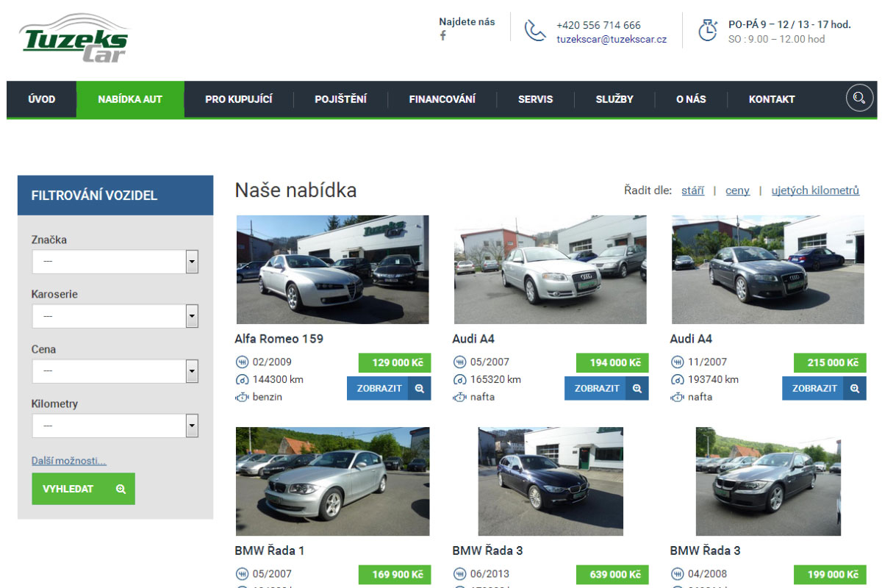Click the phone handset icon in header
This screenshot has width=882, height=588.
coord(534,31)
